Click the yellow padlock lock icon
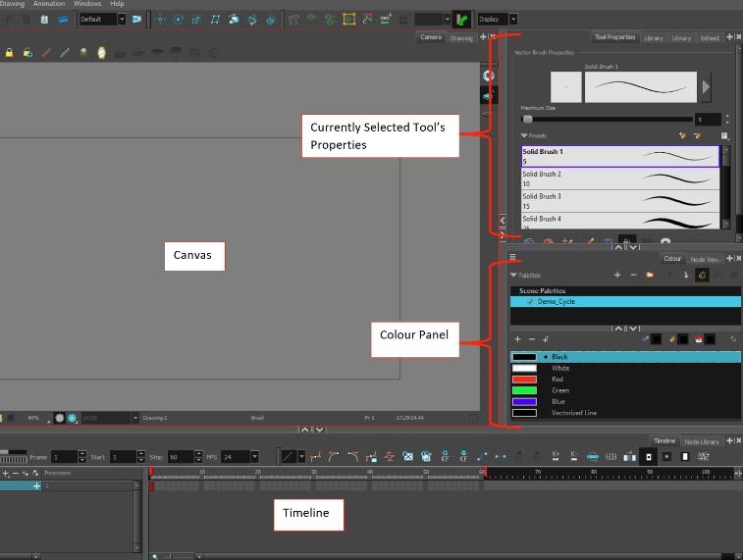 (9, 53)
